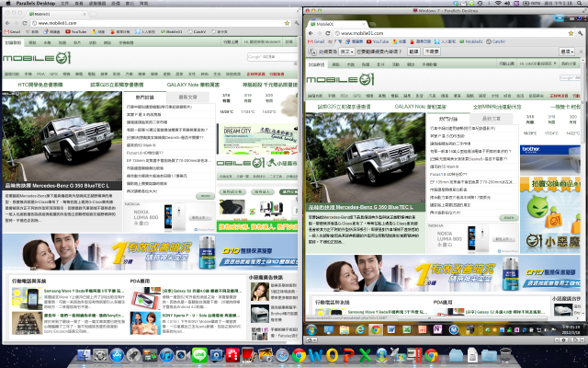Click Nokia Lumia 800 ad, left page
The height and width of the screenshot is (368, 588).
[170, 217]
